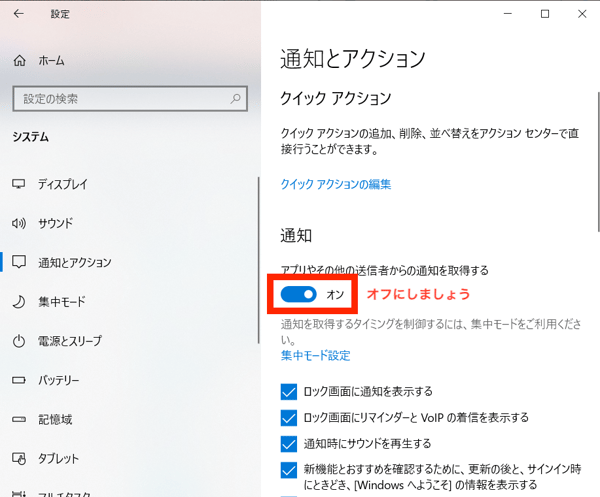Click the Power & sleep icon

18,340
